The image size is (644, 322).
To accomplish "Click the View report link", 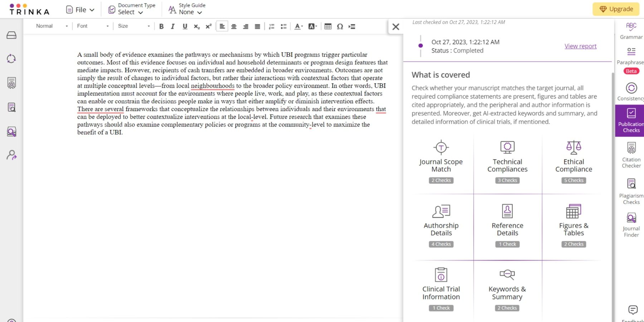I will [x=580, y=46].
